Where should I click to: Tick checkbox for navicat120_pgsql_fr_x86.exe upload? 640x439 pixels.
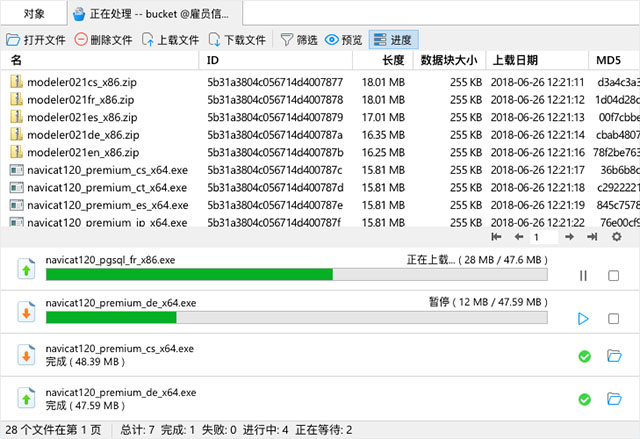613,276
